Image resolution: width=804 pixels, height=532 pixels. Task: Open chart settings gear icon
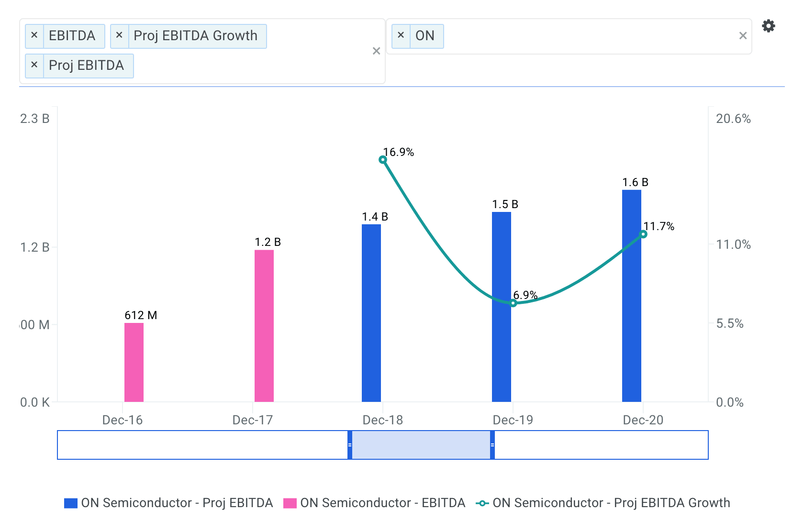pyautogui.click(x=768, y=26)
